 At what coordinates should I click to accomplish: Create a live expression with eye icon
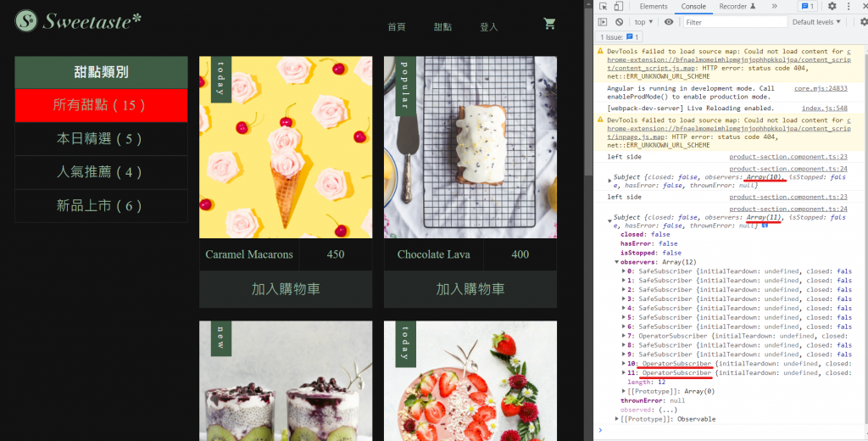pos(669,22)
